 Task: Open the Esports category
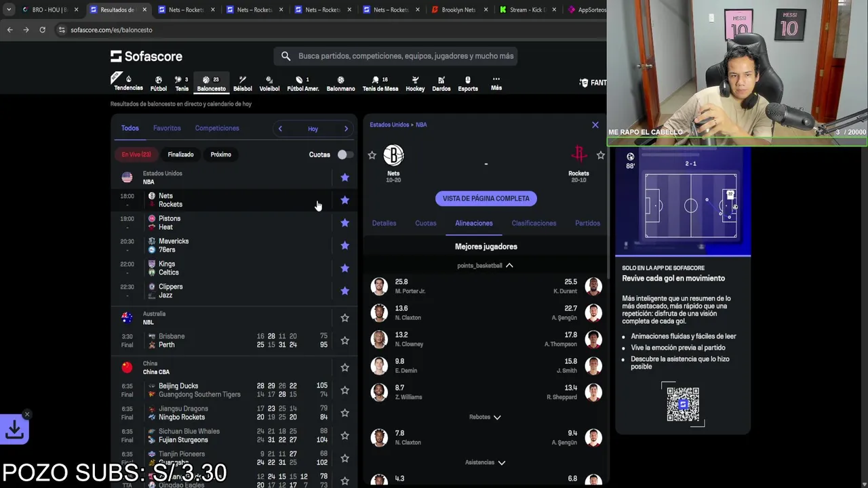click(467, 83)
